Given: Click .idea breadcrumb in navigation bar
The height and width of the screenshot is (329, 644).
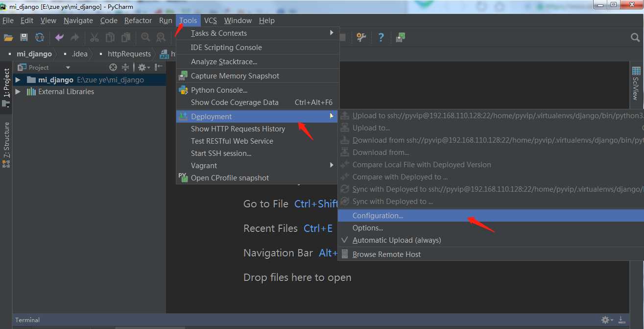Looking at the screenshot, I should point(79,54).
